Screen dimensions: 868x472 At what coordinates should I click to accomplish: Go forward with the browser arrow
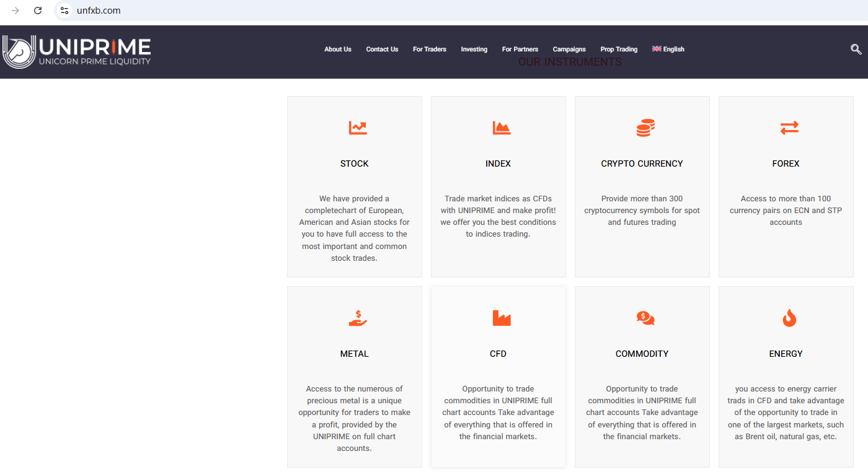[x=15, y=11]
